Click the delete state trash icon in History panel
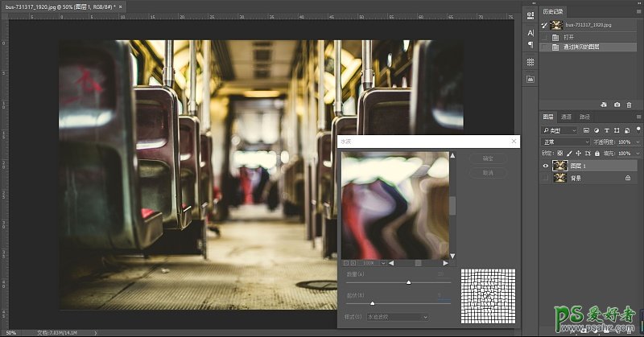This screenshot has width=644, height=337. point(630,105)
